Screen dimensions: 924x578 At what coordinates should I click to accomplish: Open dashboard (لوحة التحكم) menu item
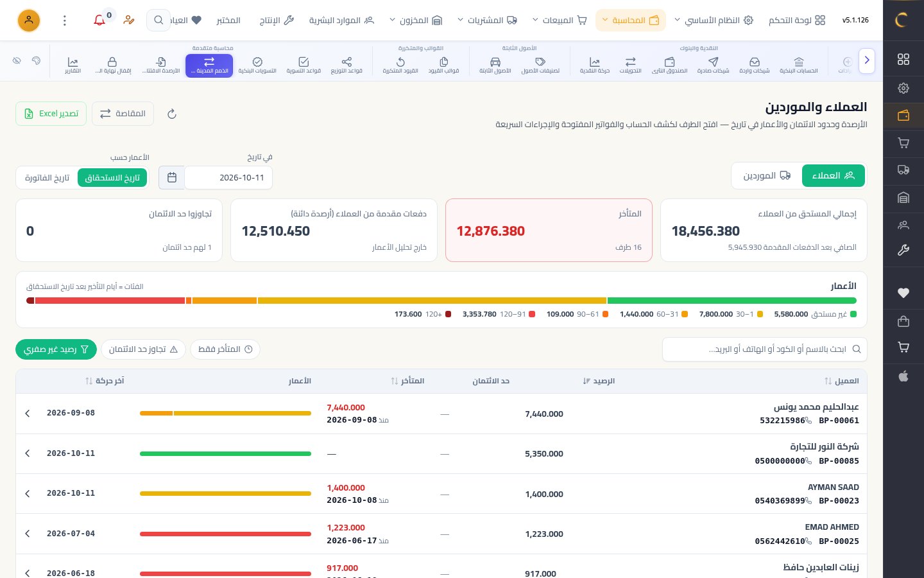click(x=797, y=21)
